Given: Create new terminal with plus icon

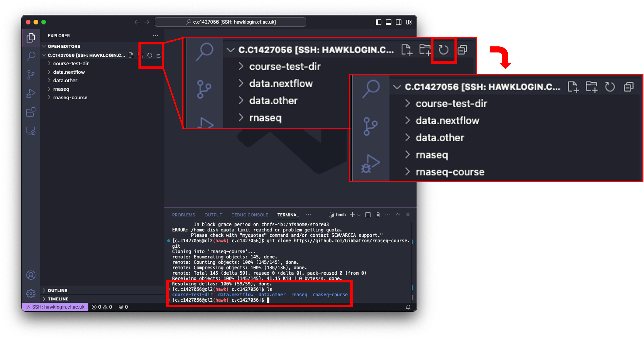Looking at the screenshot, I should pos(352,215).
